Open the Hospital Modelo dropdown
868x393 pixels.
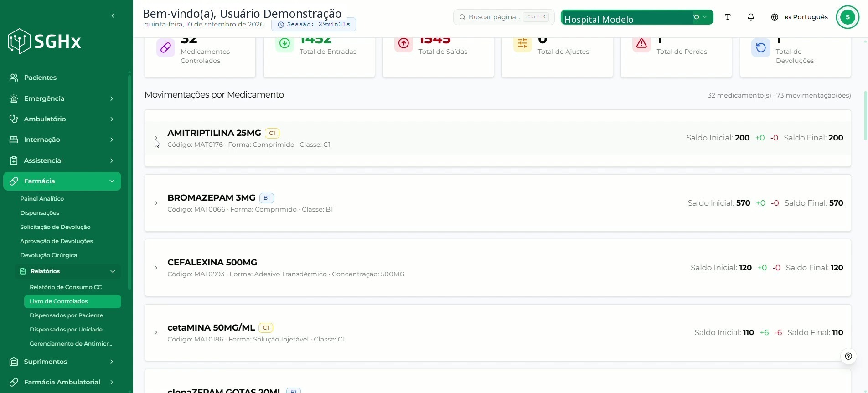click(x=637, y=17)
